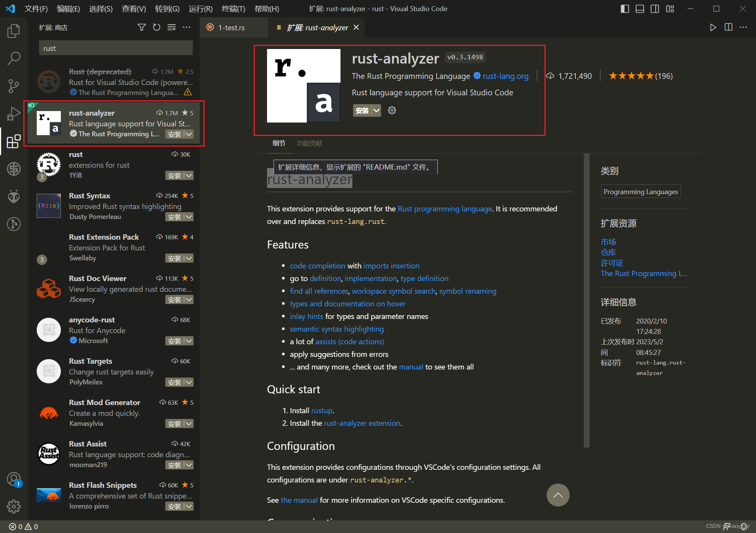This screenshot has width=756, height=533.
Task: Open the 文件(F) menu
Action: 36,8
